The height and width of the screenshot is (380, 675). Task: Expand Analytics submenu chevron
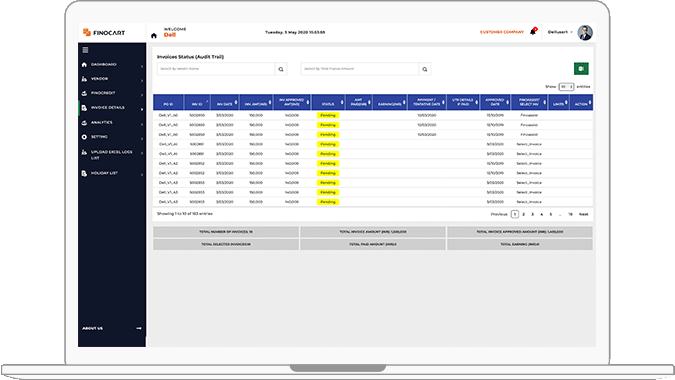click(142, 124)
